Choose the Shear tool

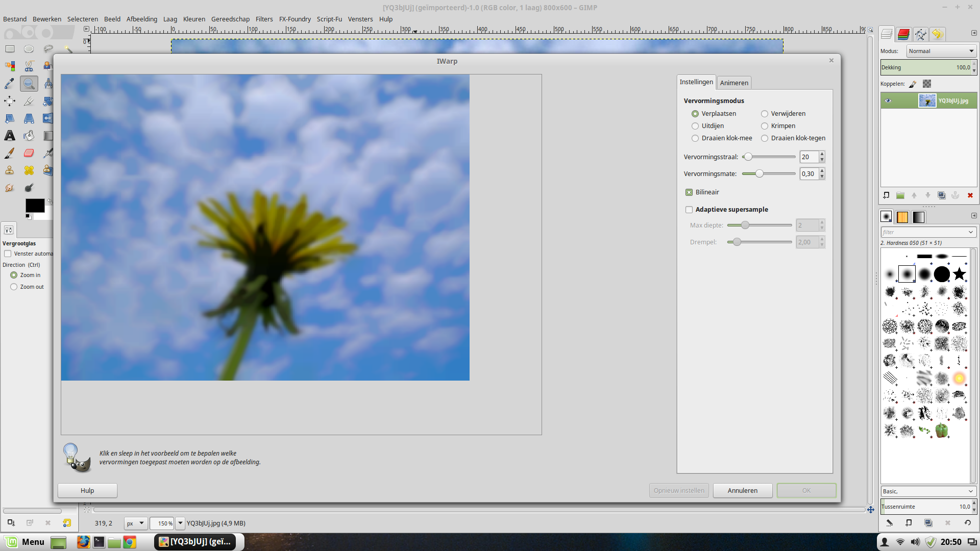tap(10, 118)
